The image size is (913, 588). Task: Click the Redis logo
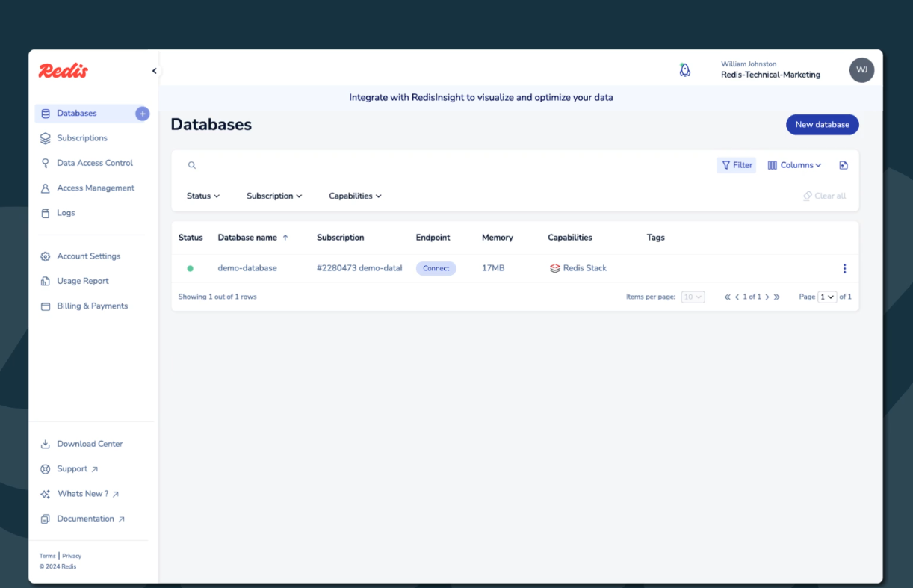[64, 71]
